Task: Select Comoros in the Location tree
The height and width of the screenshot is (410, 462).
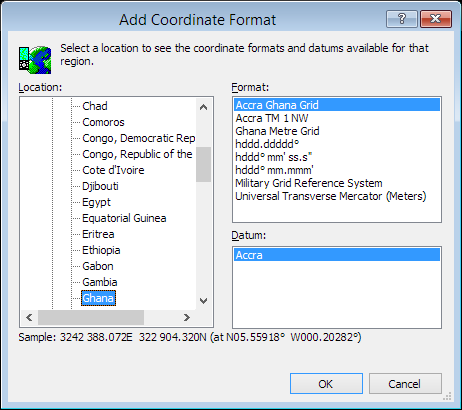Action: point(103,122)
